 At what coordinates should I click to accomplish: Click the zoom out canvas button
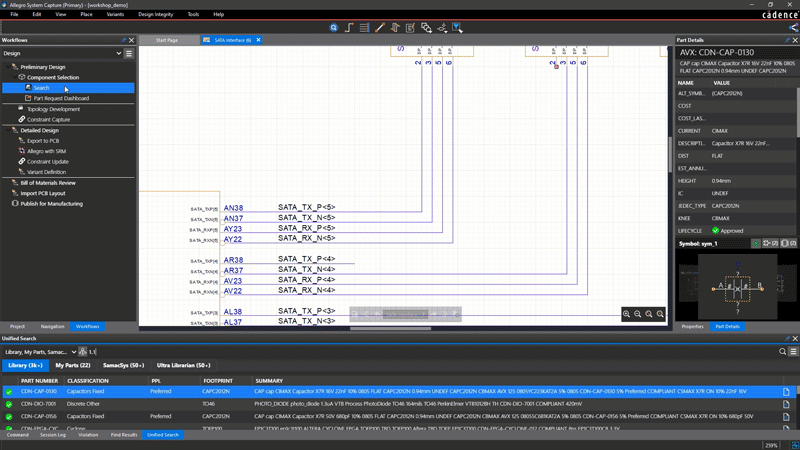point(637,314)
